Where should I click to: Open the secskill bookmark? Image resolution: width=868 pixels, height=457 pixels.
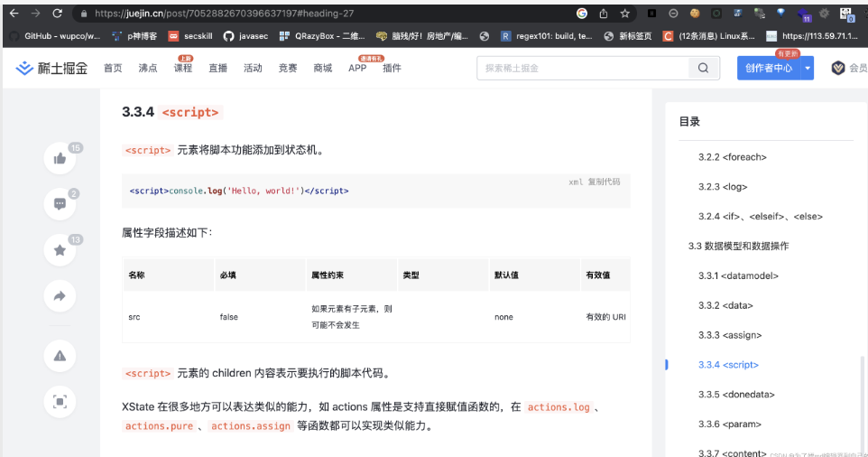pos(190,36)
